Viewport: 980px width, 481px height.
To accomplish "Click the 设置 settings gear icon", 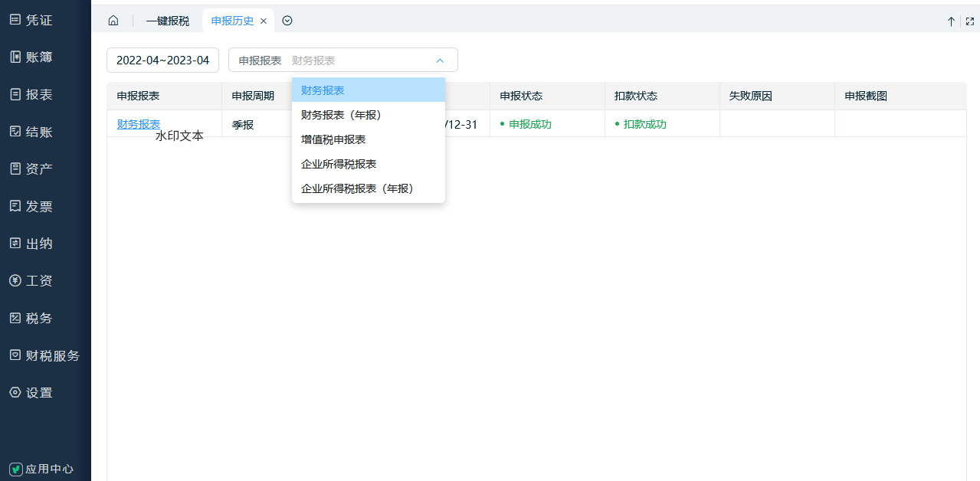I will point(15,392).
